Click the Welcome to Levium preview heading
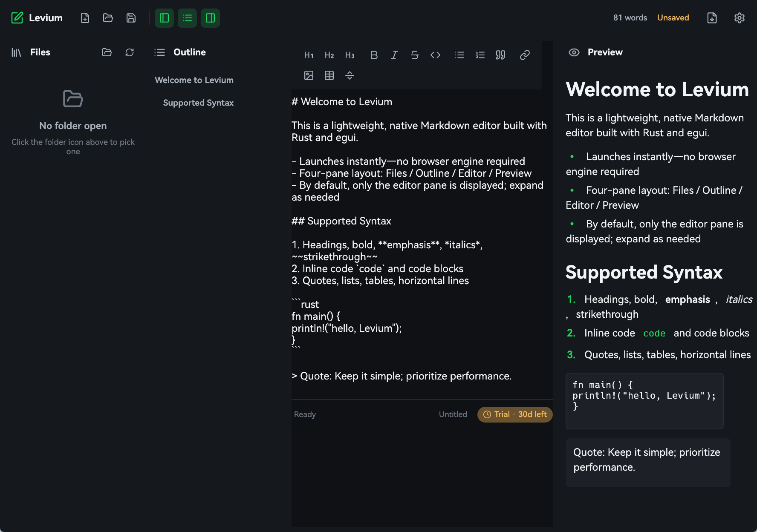 pyautogui.click(x=657, y=89)
